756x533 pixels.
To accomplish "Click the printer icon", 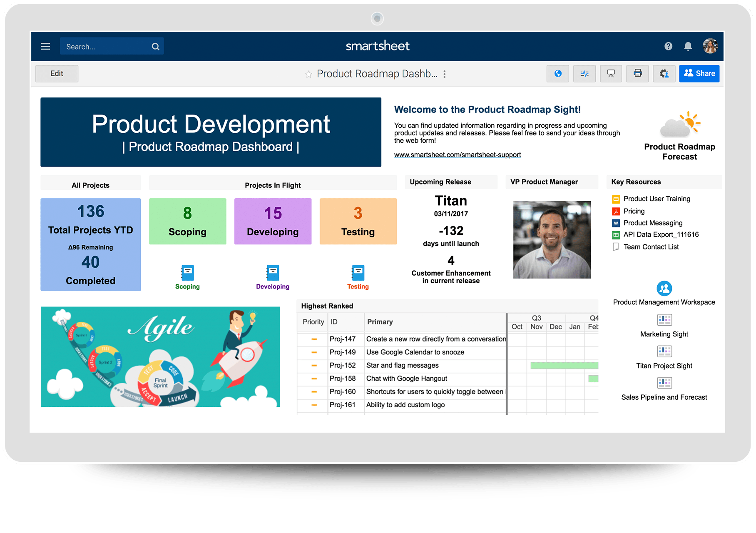I will click(637, 74).
